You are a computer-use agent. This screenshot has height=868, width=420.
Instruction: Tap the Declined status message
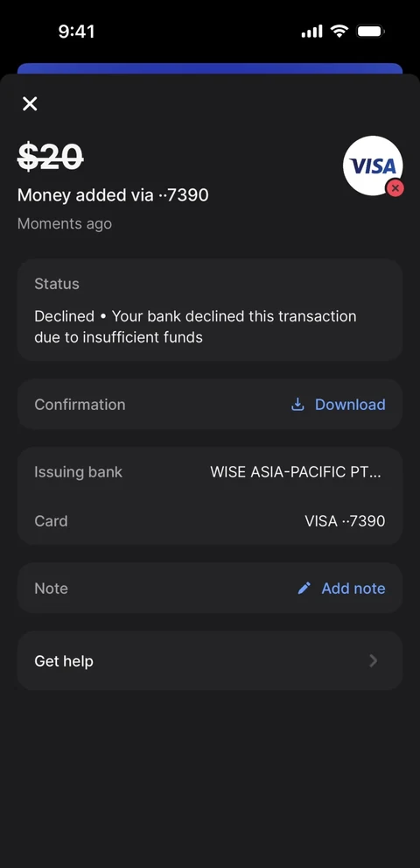[195, 327]
